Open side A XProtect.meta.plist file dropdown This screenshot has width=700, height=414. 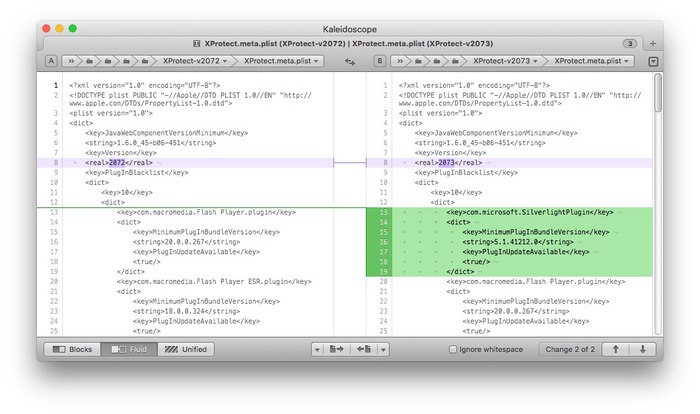(x=281, y=61)
